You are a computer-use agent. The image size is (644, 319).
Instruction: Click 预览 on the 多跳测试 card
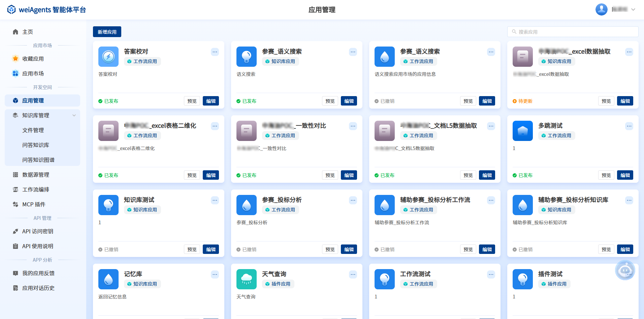pos(606,175)
